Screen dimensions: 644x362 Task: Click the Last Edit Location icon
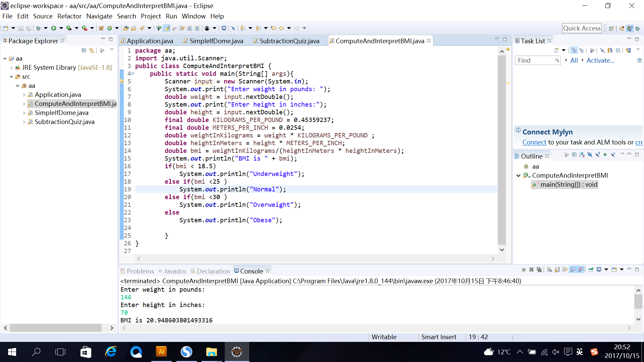point(273,28)
